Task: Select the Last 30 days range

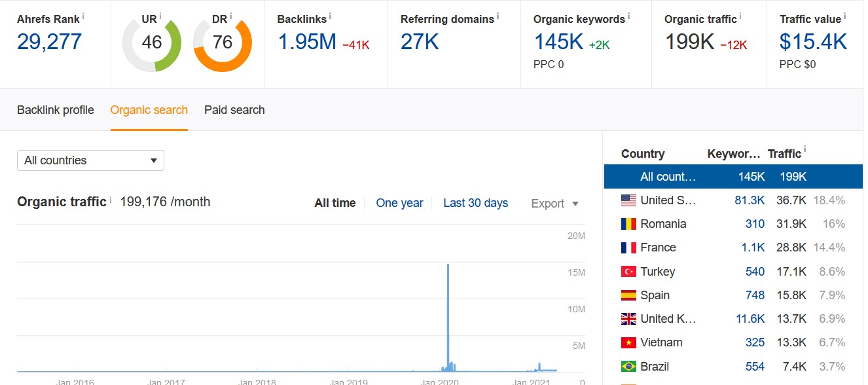Action: (476, 203)
